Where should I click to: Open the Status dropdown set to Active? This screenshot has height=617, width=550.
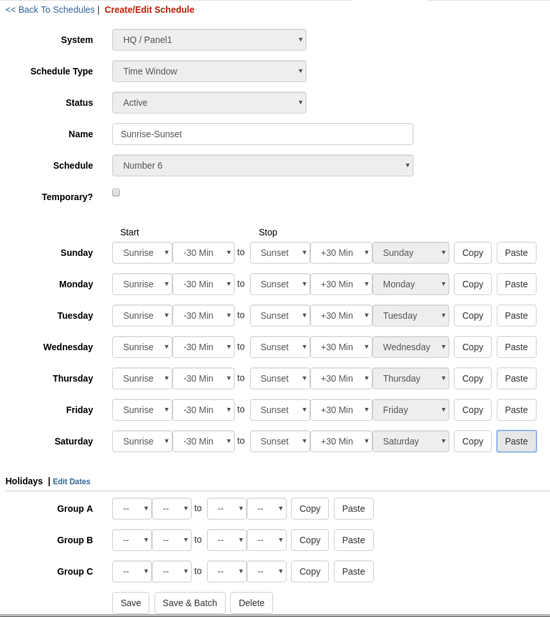[209, 103]
